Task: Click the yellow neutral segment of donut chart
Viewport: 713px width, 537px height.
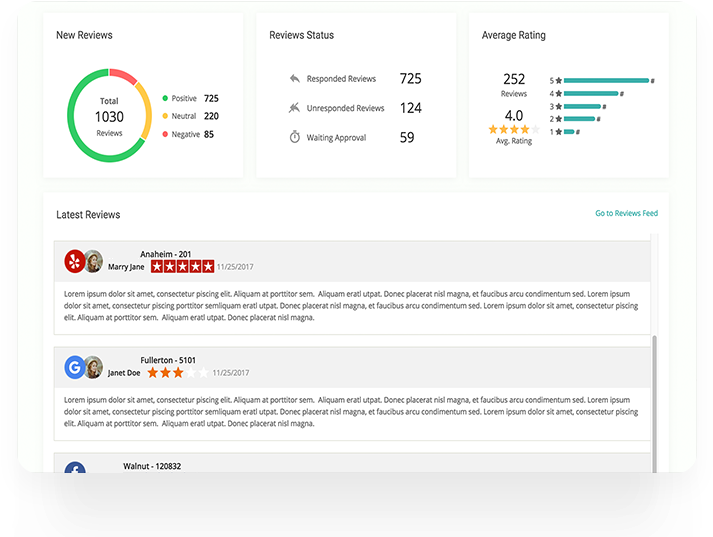Action: (x=146, y=110)
